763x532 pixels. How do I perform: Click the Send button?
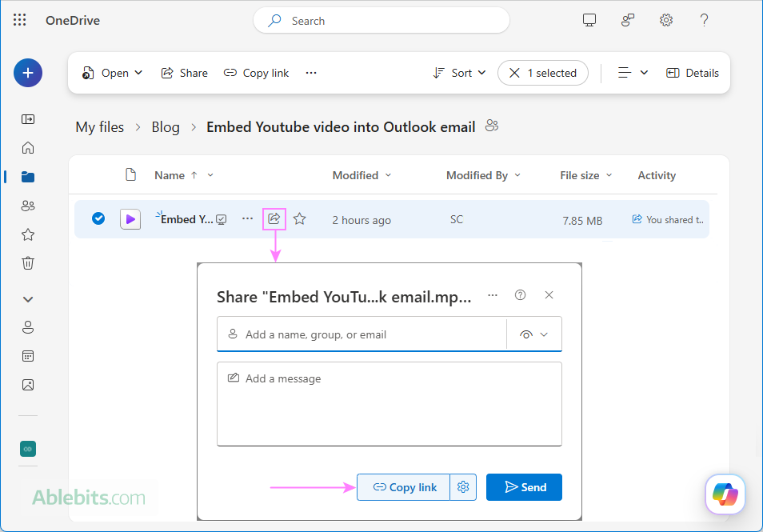tap(524, 487)
